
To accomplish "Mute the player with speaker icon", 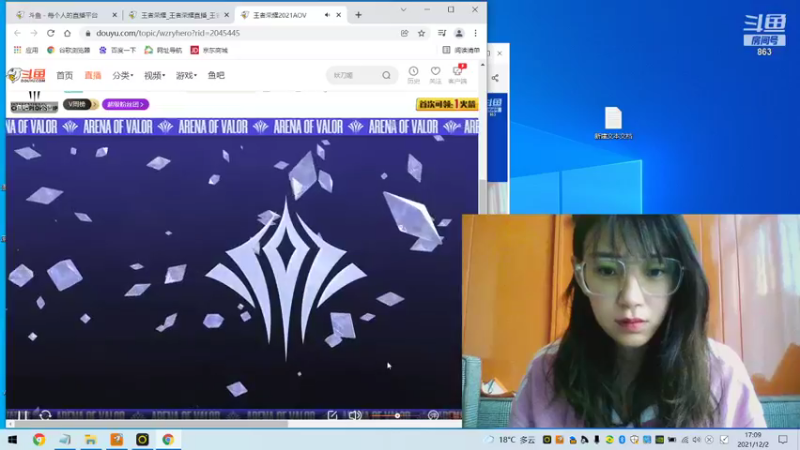I will pyautogui.click(x=355, y=415).
